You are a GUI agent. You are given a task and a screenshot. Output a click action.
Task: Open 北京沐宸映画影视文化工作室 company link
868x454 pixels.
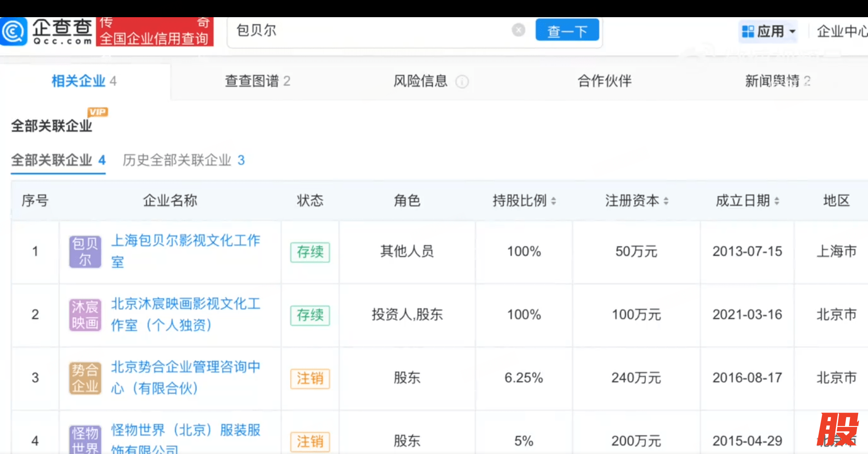click(x=186, y=314)
